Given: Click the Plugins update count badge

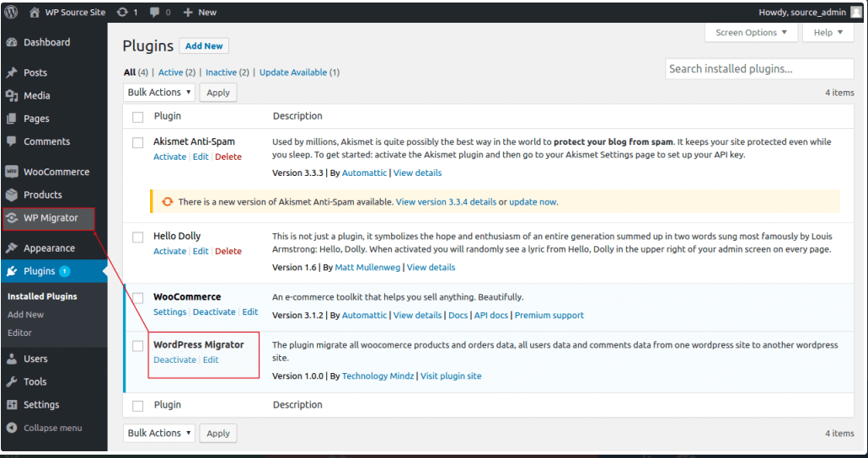Looking at the screenshot, I should pyautogui.click(x=65, y=271).
